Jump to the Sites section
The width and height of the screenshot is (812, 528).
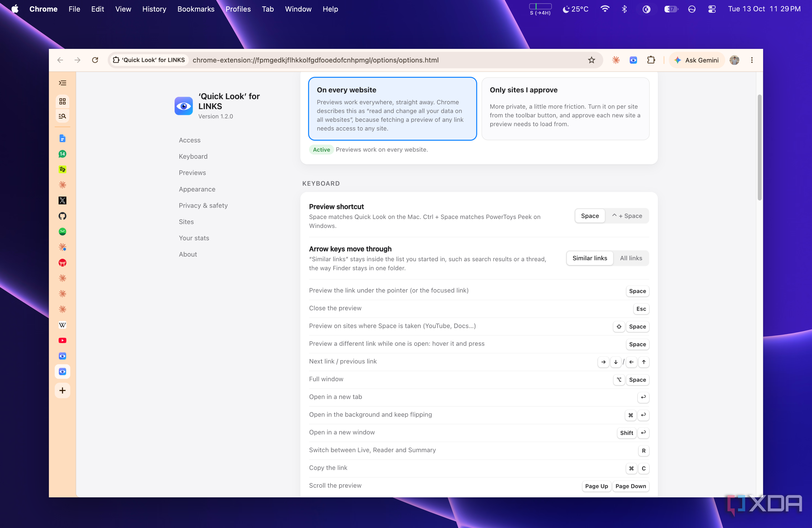tap(186, 222)
